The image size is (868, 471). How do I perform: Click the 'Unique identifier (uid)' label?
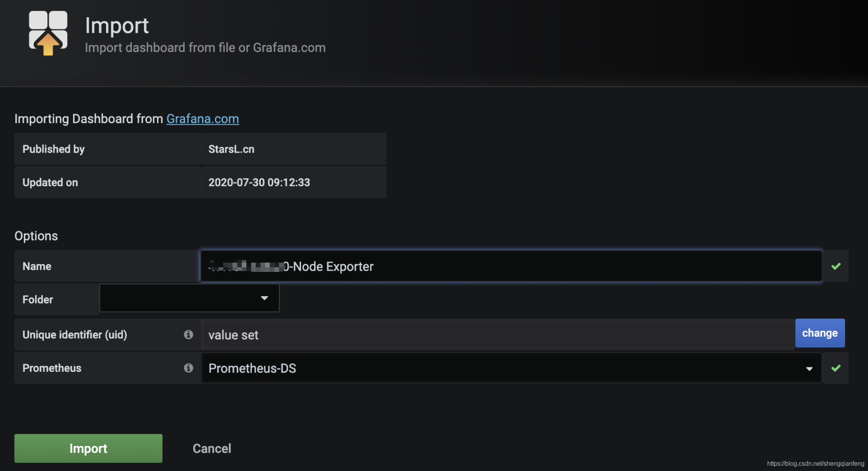click(75, 335)
